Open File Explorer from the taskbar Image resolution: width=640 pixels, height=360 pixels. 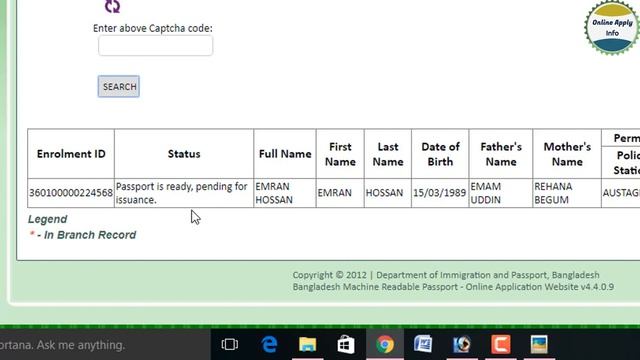click(x=307, y=344)
